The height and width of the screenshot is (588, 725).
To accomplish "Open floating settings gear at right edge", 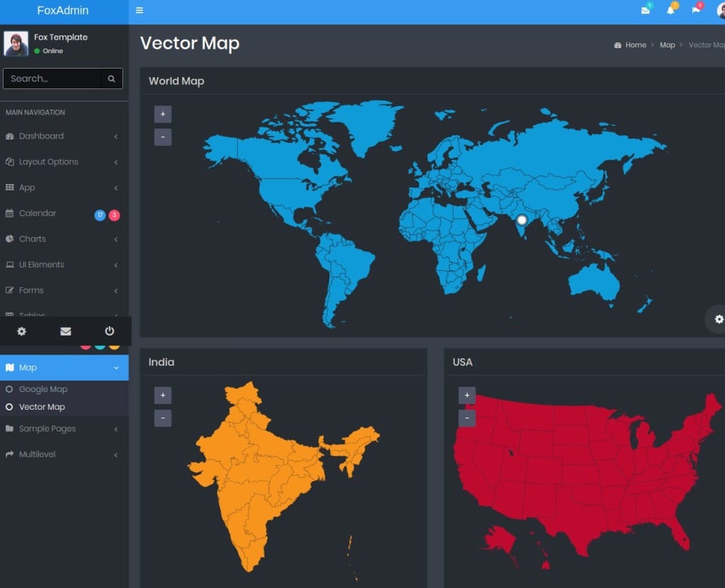I will (719, 319).
